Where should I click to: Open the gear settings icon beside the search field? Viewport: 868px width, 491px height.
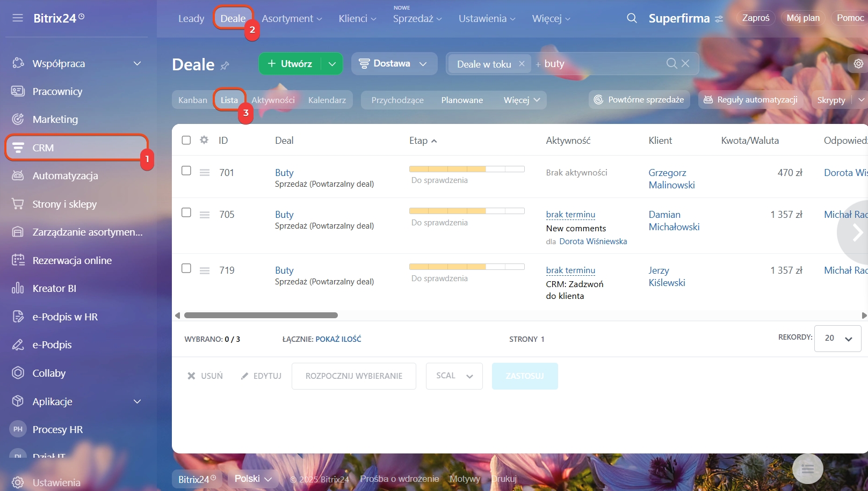click(x=858, y=63)
